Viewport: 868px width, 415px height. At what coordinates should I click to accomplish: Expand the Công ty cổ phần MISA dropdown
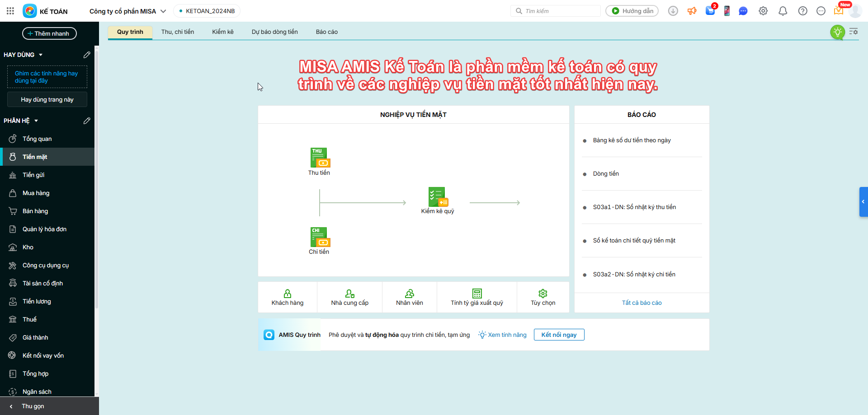[163, 11]
